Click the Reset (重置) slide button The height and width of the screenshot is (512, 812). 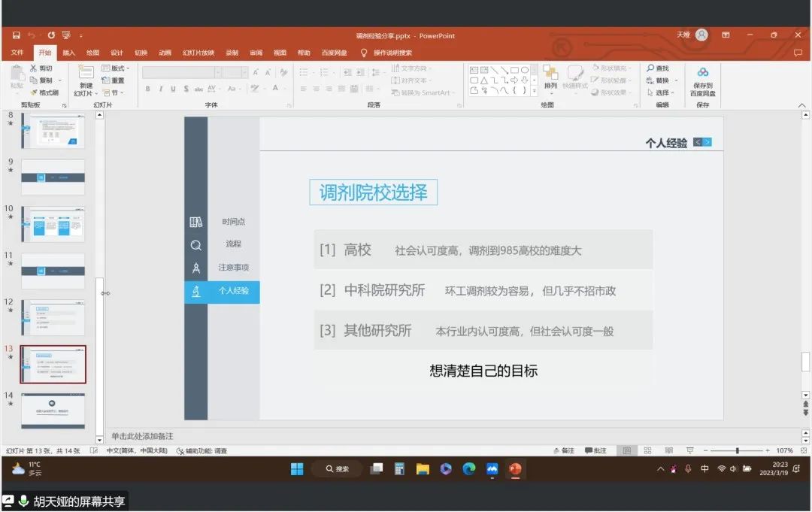point(114,80)
